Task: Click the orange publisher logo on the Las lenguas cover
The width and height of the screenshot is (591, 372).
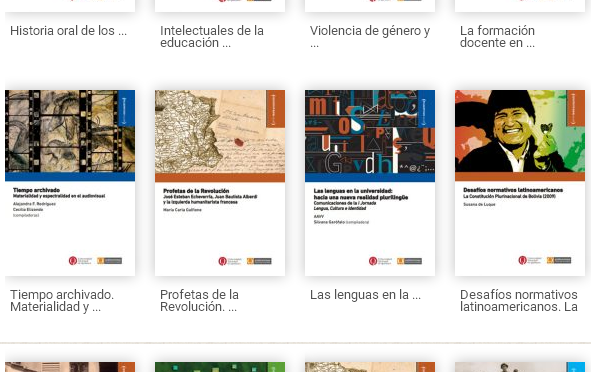Action: 409,261
